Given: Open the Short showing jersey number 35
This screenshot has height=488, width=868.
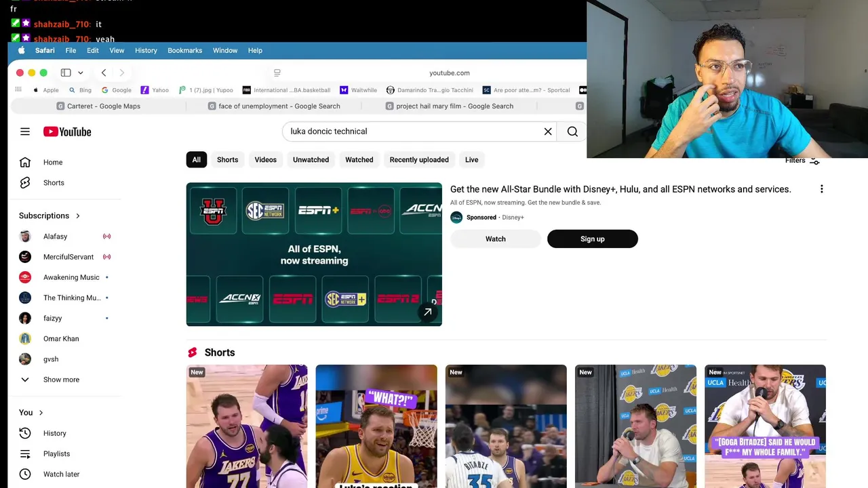Looking at the screenshot, I should (x=506, y=426).
